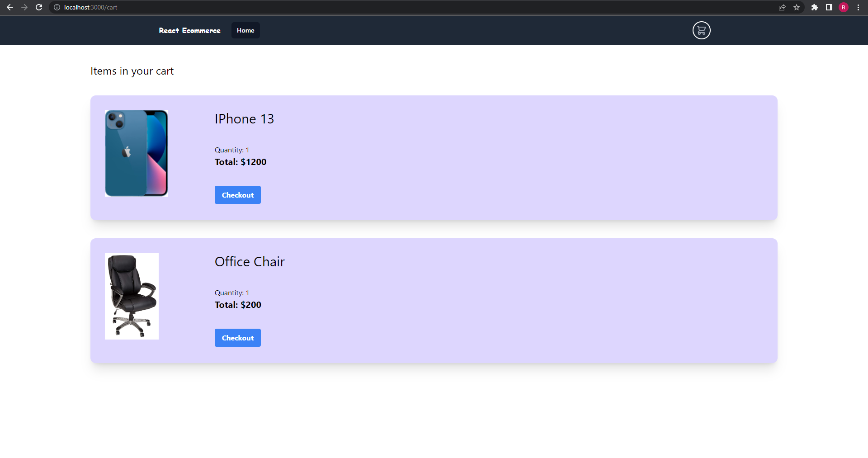
Task: Toggle browser side panel icon
Action: [x=829, y=7]
